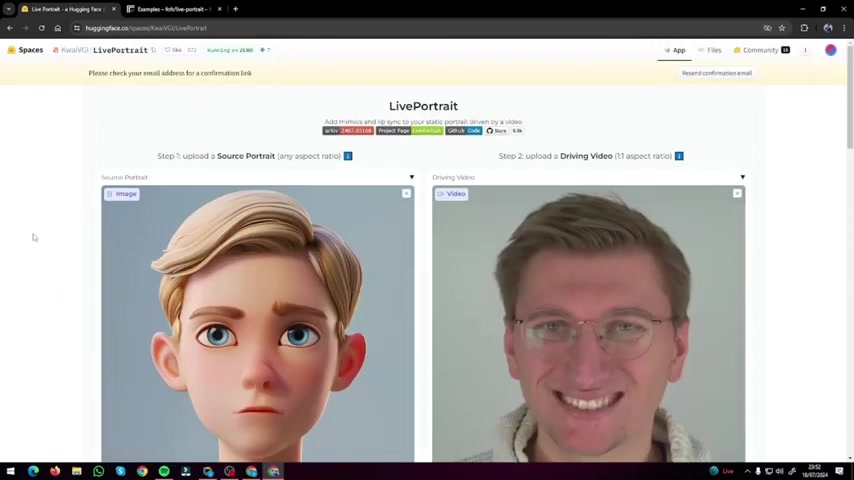Click the LivePortrait space name link

click(120, 50)
